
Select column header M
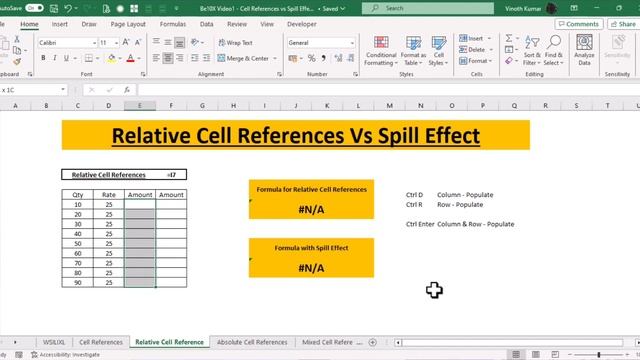389,106
